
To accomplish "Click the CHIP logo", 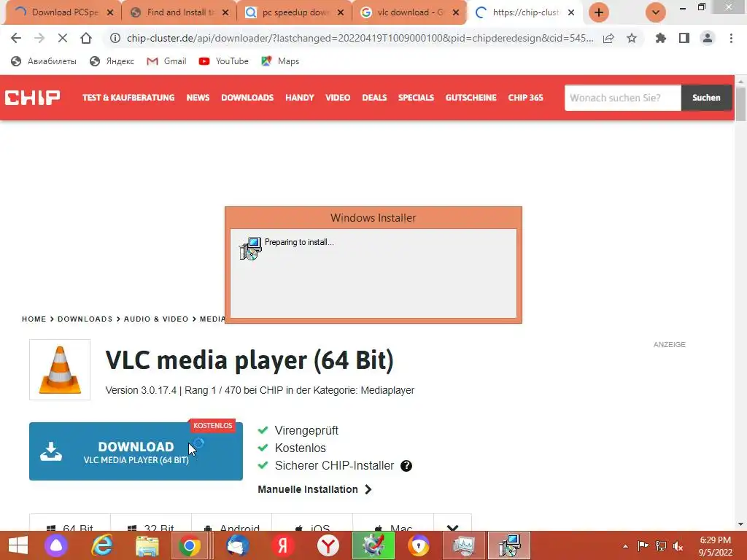I will point(32,98).
